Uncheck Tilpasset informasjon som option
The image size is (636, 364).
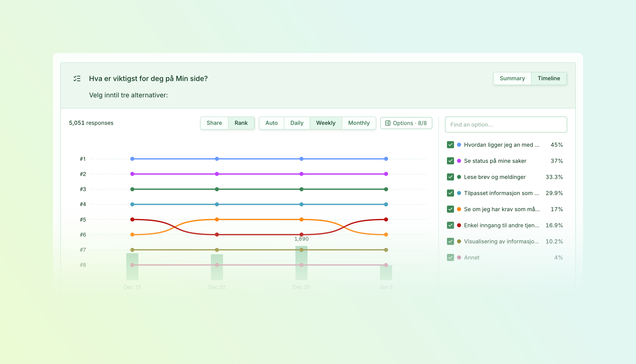(x=450, y=193)
